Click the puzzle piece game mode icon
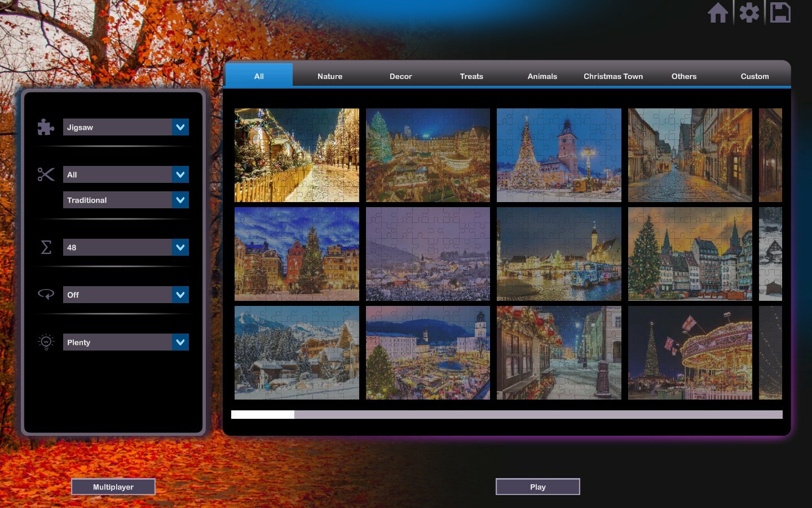 (x=45, y=127)
